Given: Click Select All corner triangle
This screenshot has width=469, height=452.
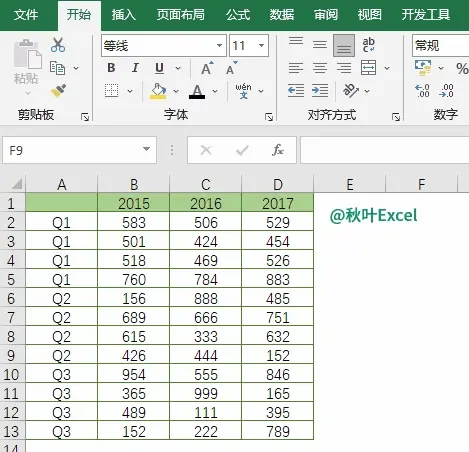Looking at the screenshot, I should [x=16, y=184].
